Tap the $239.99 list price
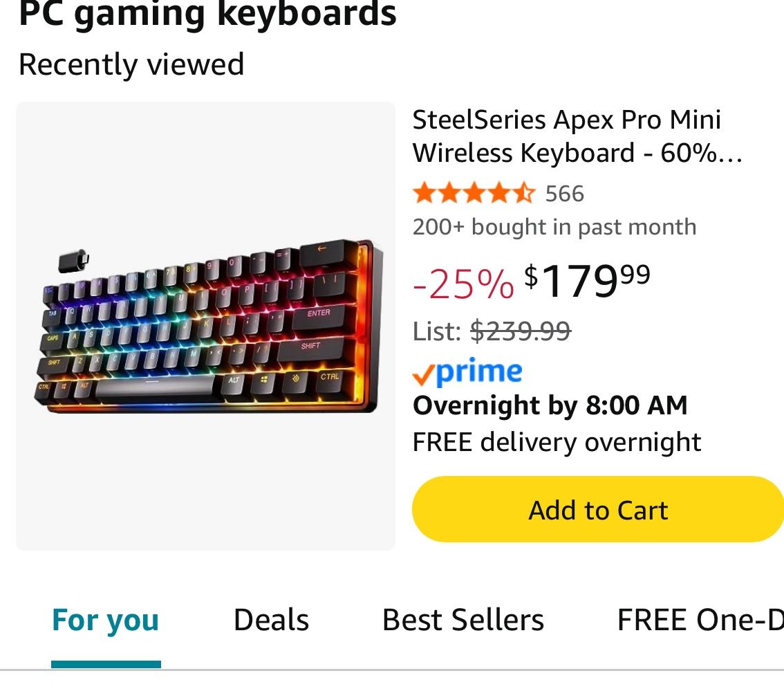This screenshot has width=784, height=698. tap(520, 331)
